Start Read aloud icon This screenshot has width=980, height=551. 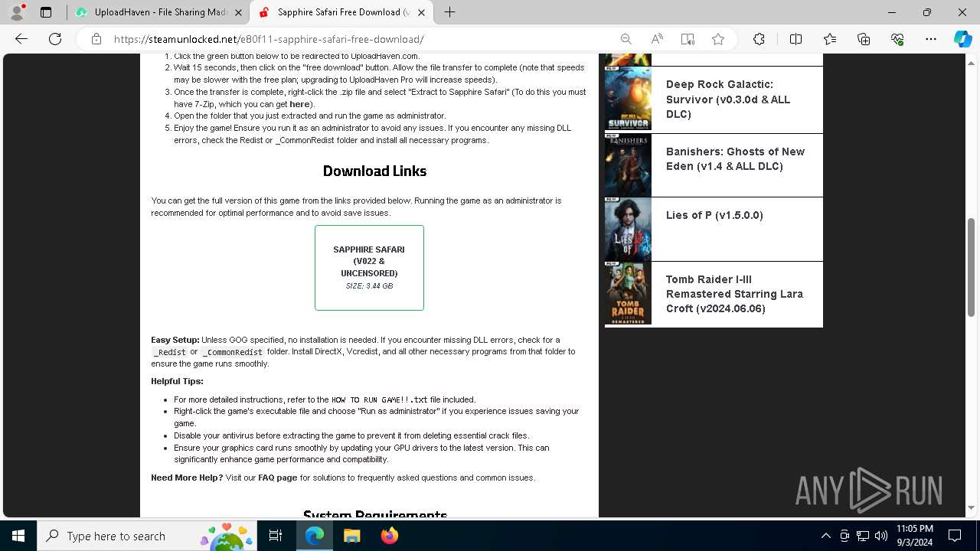[x=657, y=39]
